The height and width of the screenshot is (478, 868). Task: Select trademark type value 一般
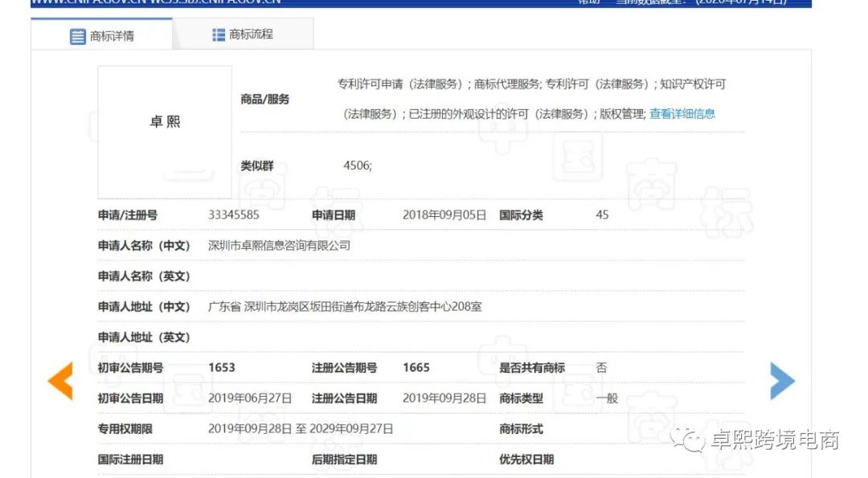607,398
